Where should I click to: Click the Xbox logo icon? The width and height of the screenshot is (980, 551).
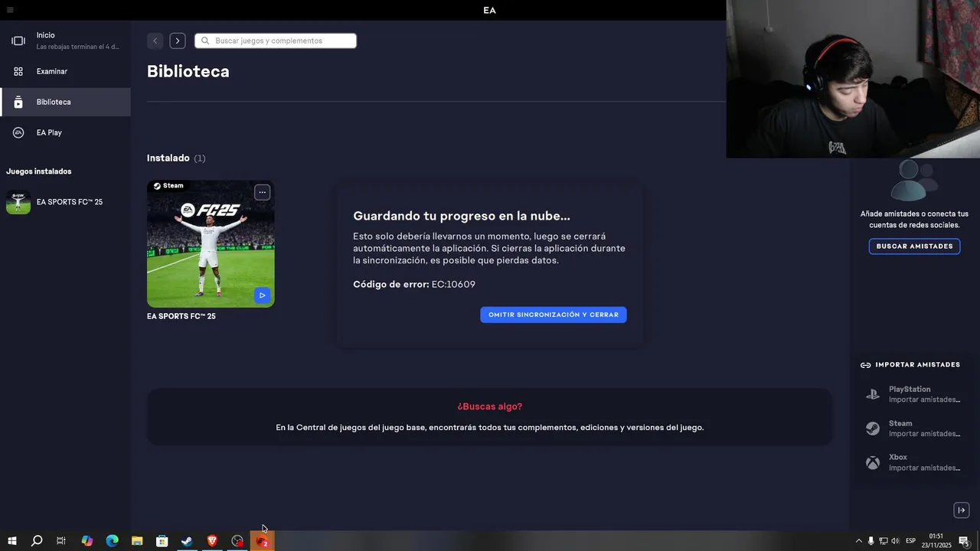click(x=872, y=463)
